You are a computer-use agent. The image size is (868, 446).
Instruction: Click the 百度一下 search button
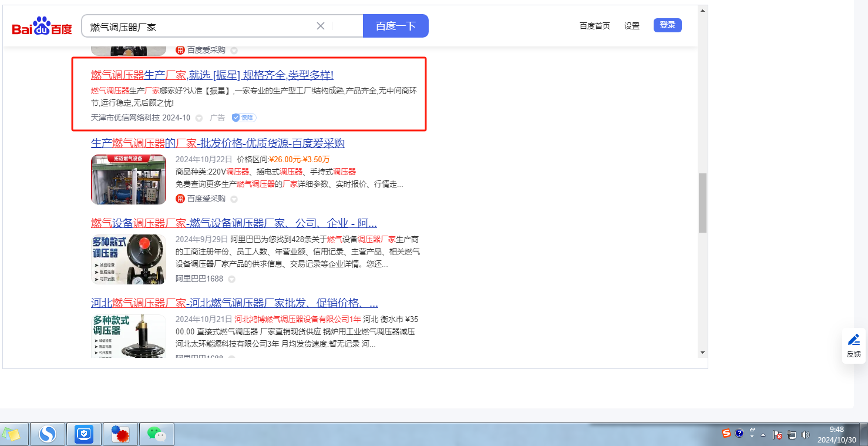tap(395, 26)
